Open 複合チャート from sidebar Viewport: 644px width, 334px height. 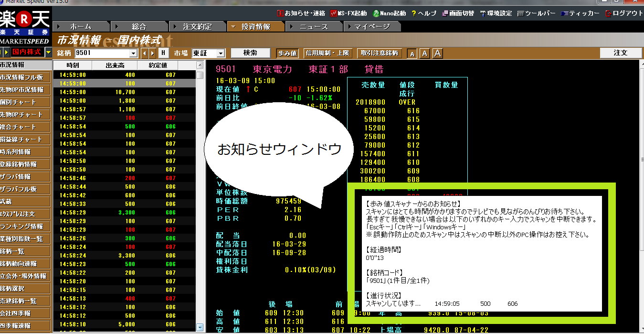[x=25, y=127]
